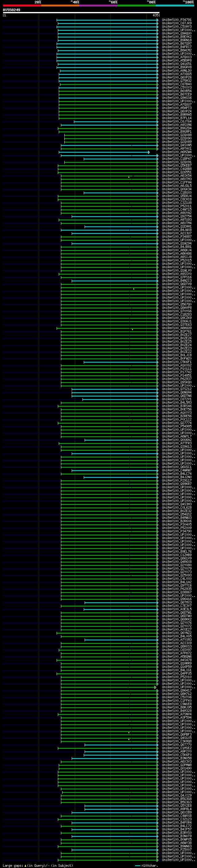
Task: Open hit UniRef100_Q9AQU0
Action: pyautogui.click(x=176, y=33)
